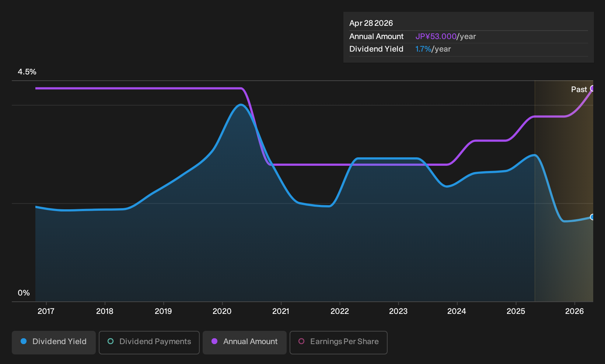Select the 2021 axis label
Screen dimensions: 605x364
tap(281, 311)
